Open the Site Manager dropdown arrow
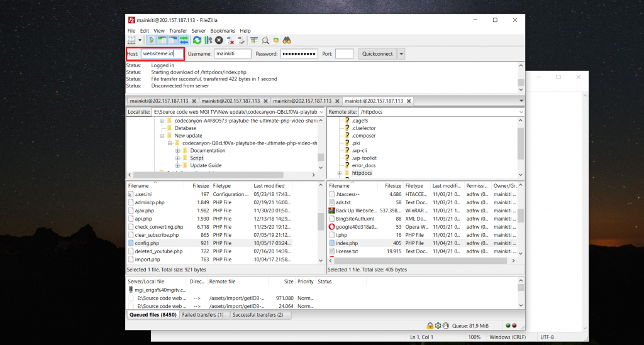 pyautogui.click(x=140, y=40)
